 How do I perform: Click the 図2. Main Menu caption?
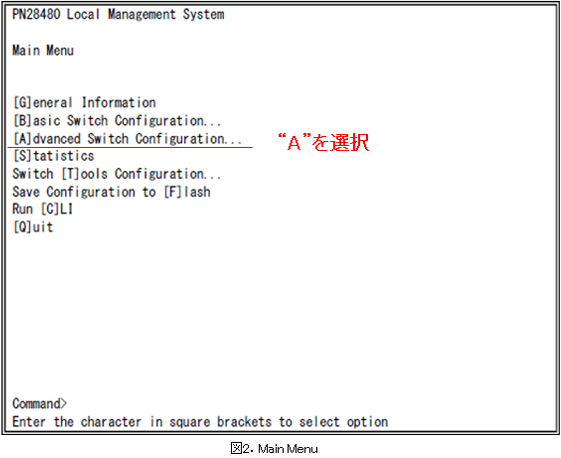pyautogui.click(x=274, y=448)
